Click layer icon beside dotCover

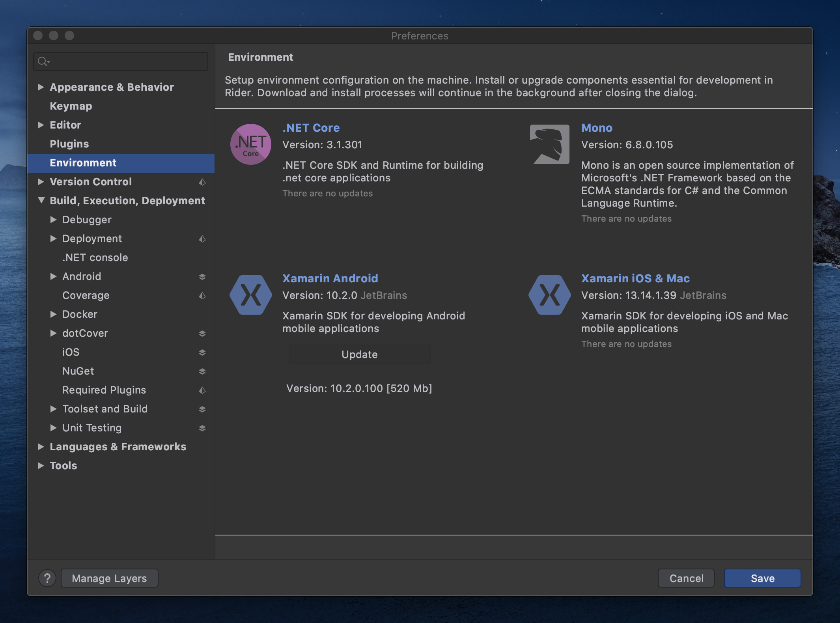(202, 333)
